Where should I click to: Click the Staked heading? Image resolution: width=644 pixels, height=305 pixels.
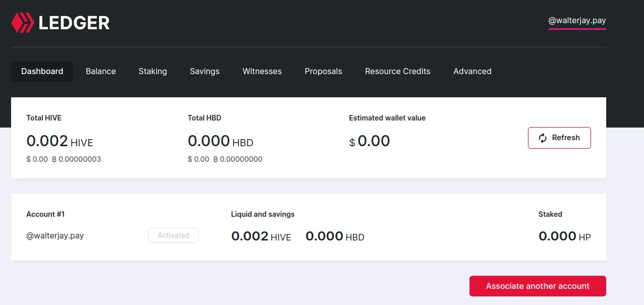550,214
